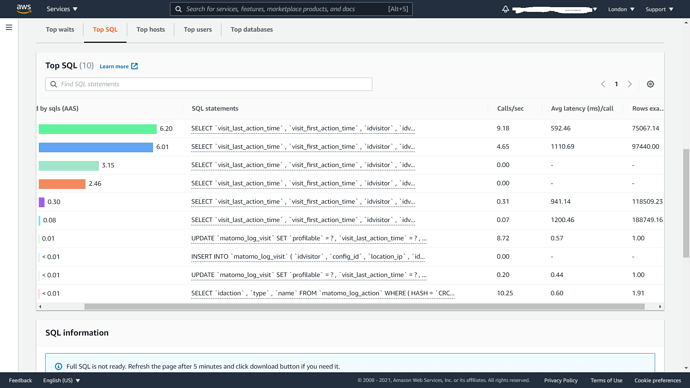Switch to the Top hosts tab

click(x=150, y=29)
